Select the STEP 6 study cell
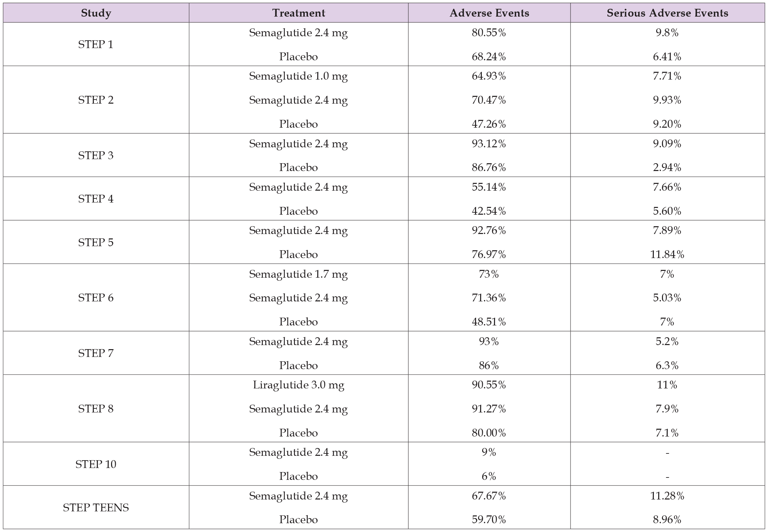Image resolution: width=773 pixels, height=532 pixels. (96, 298)
